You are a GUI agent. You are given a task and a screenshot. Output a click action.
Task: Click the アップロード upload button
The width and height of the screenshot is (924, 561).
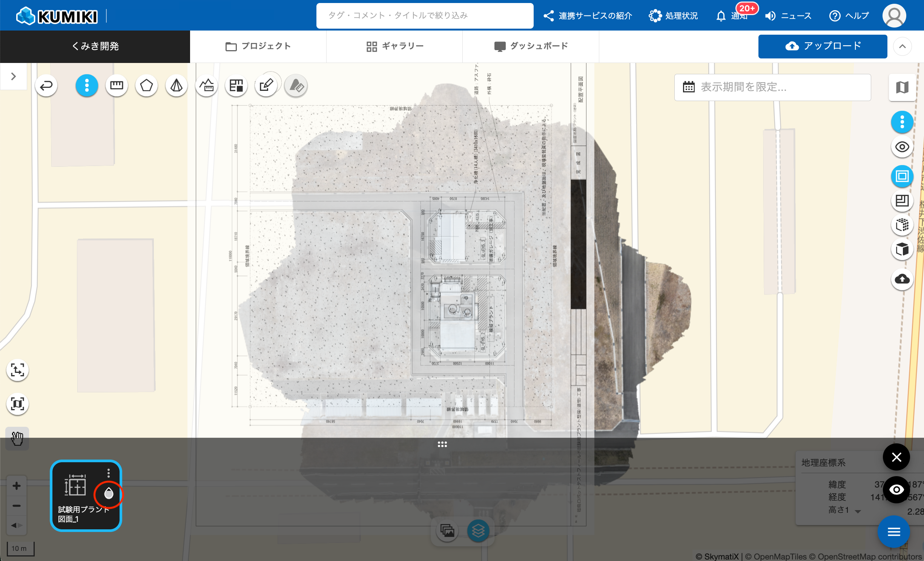point(823,46)
